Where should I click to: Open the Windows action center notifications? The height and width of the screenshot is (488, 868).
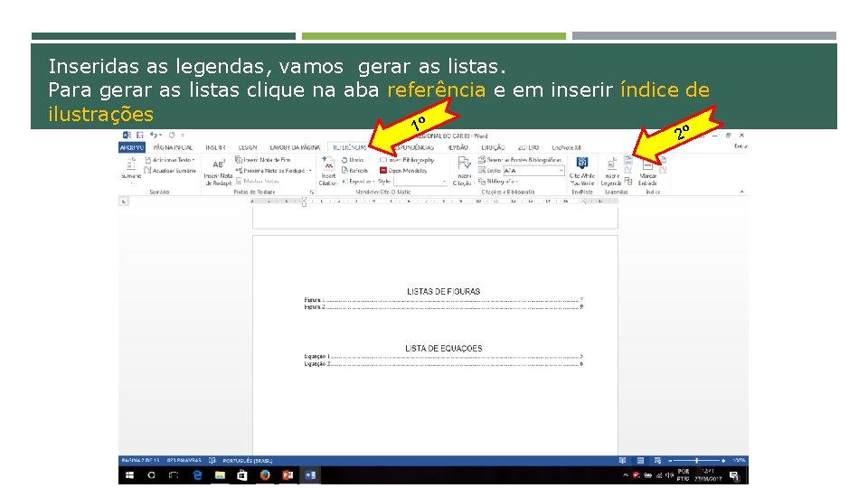[734, 475]
